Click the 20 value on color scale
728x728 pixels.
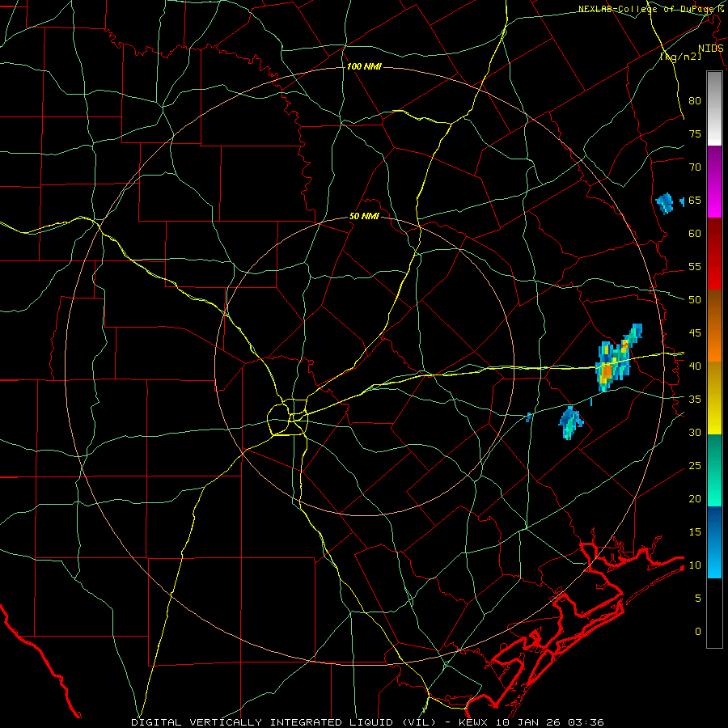[695, 499]
